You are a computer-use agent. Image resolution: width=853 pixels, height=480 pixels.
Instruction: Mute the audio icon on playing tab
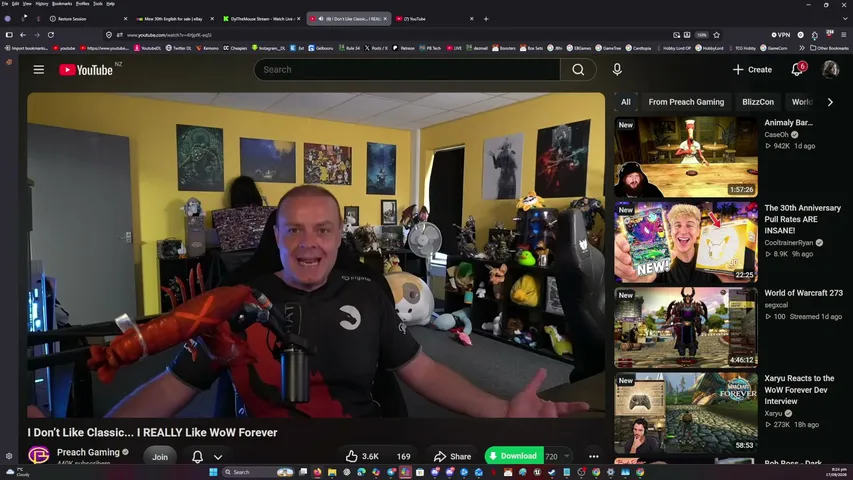pyautogui.click(x=321, y=19)
